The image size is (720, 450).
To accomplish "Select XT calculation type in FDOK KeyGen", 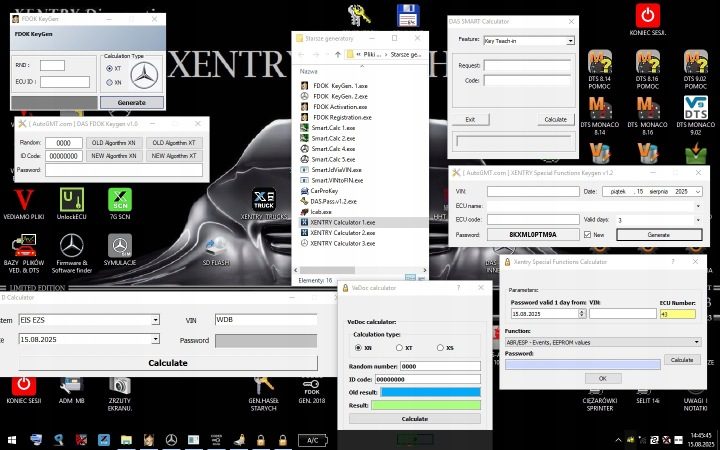I will tap(109, 68).
